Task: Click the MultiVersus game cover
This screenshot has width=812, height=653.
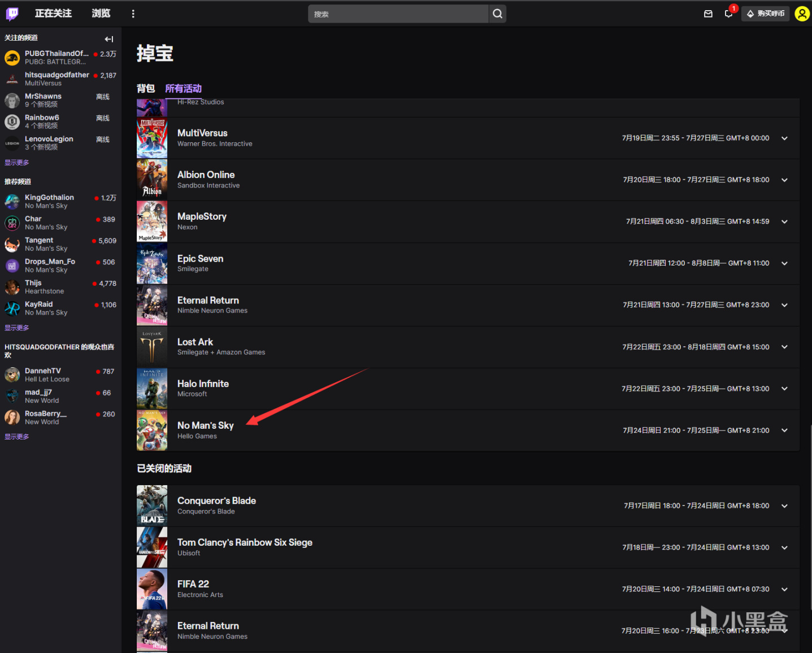Action: [x=152, y=138]
